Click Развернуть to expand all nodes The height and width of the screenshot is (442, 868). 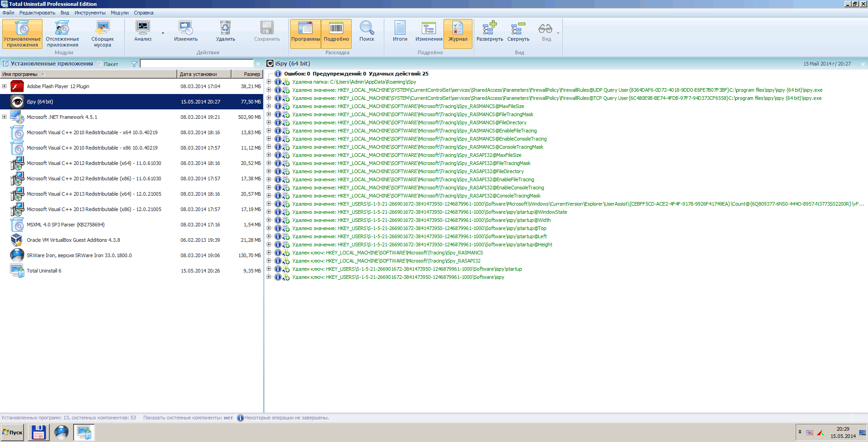click(x=490, y=31)
